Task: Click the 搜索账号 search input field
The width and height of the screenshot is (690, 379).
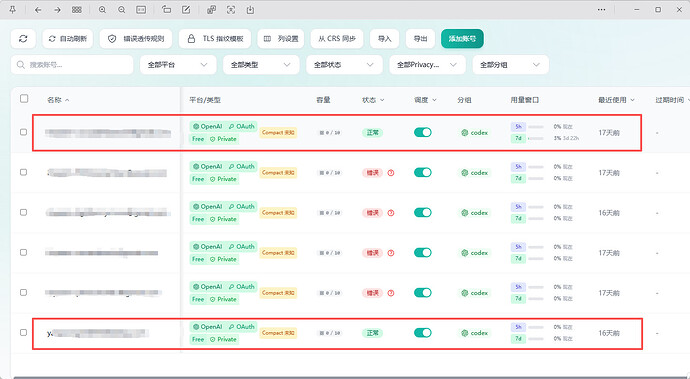Action: pyautogui.click(x=72, y=65)
